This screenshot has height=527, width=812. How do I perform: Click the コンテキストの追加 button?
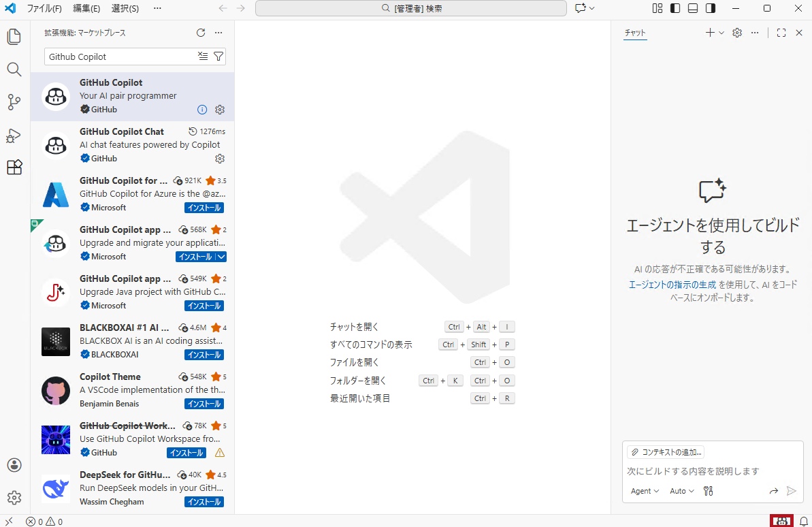tap(666, 452)
